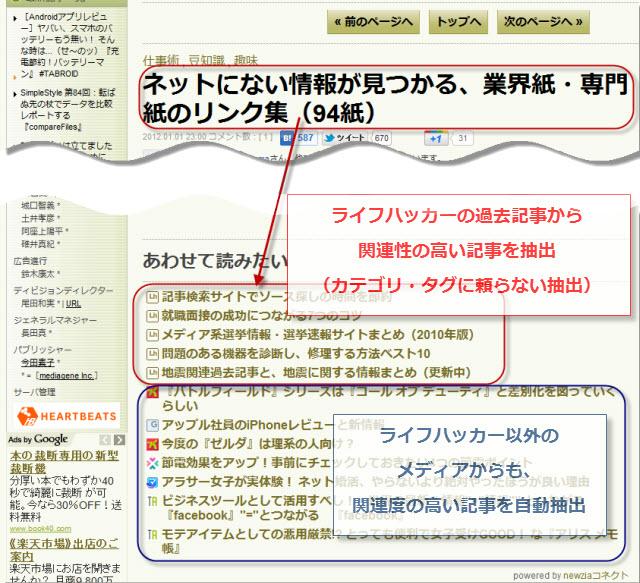The width and height of the screenshot is (640, 583).
Task: Go to previous page via 前のページへ button
Action: [x=373, y=22]
